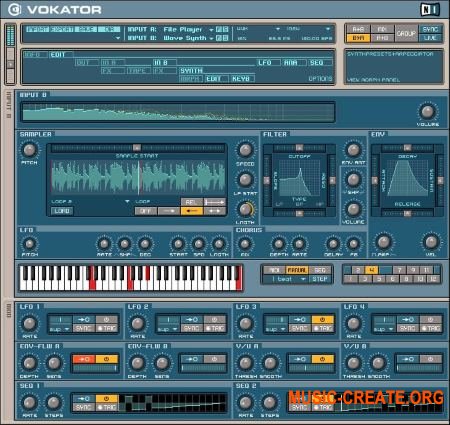This screenshot has height=425, width=450.
Task: Click the Sample Start slider handle
Action: (x=137, y=148)
